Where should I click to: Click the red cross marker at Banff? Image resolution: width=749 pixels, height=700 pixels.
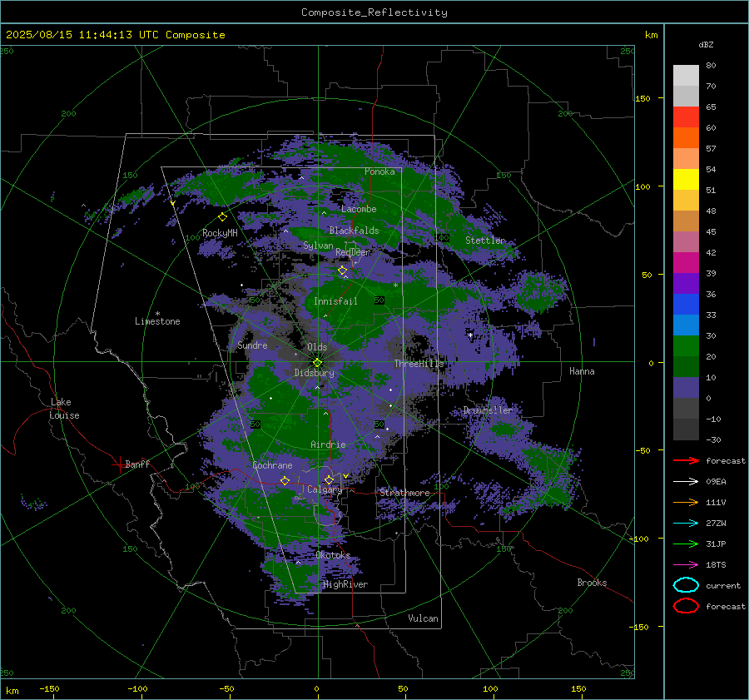[119, 464]
